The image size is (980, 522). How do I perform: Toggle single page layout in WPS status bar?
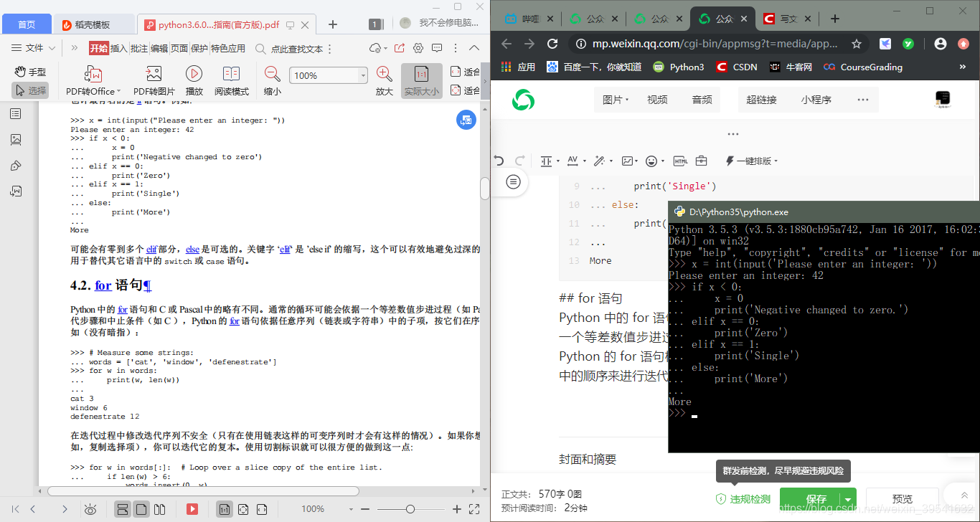[x=141, y=509]
